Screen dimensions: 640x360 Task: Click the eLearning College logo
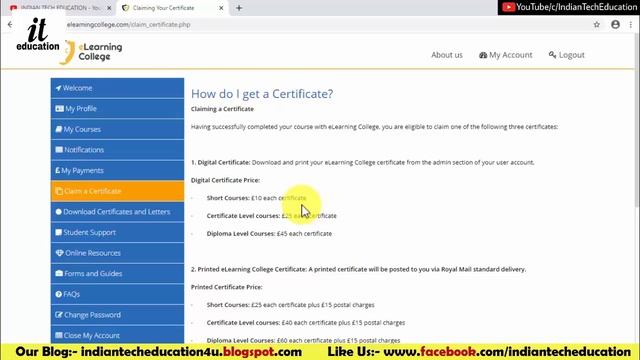tap(92, 52)
